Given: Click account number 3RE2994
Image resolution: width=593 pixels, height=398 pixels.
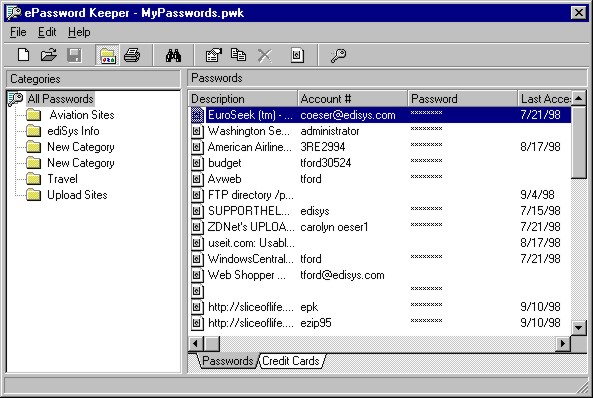Looking at the screenshot, I should tap(323, 147).
